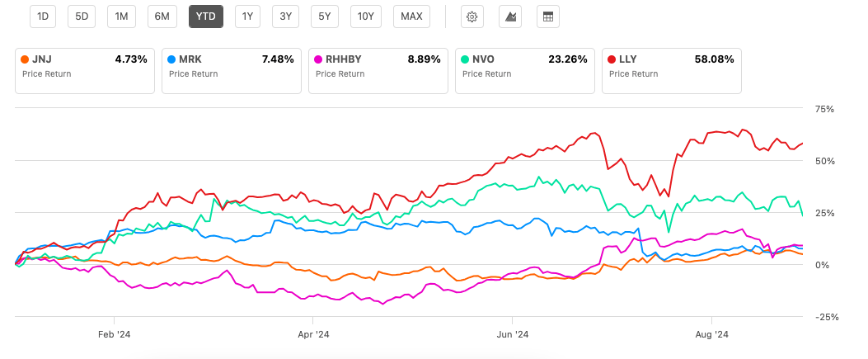
Task: Click the NVO green color dot
Action: (467, 59)
